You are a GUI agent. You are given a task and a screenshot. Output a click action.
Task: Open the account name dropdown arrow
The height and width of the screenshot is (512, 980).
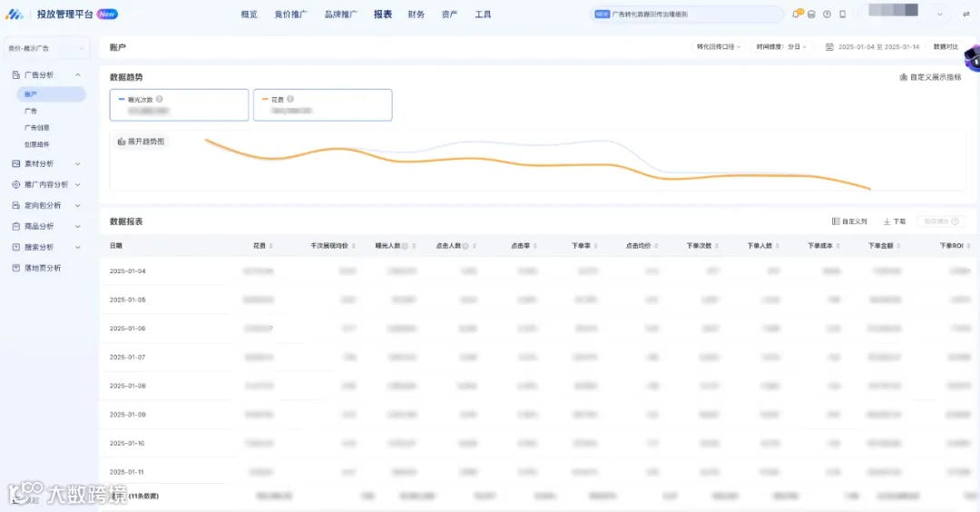coord(939,15)
